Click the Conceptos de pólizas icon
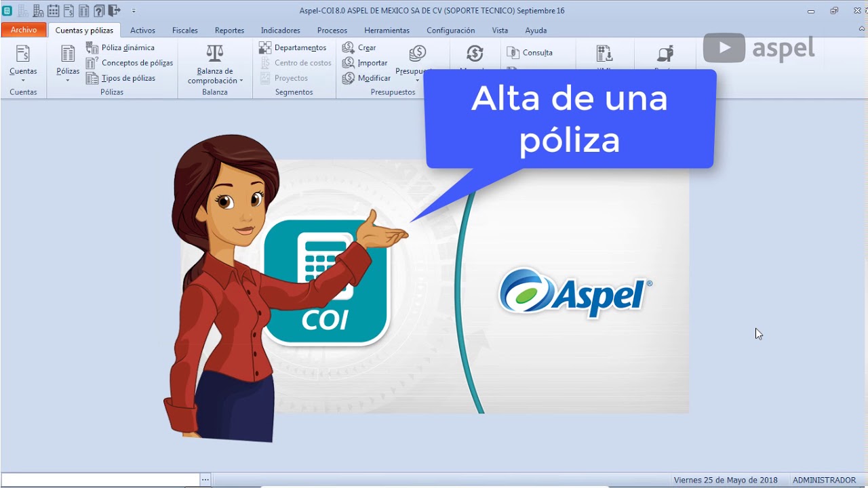 (x=92, y=63)
